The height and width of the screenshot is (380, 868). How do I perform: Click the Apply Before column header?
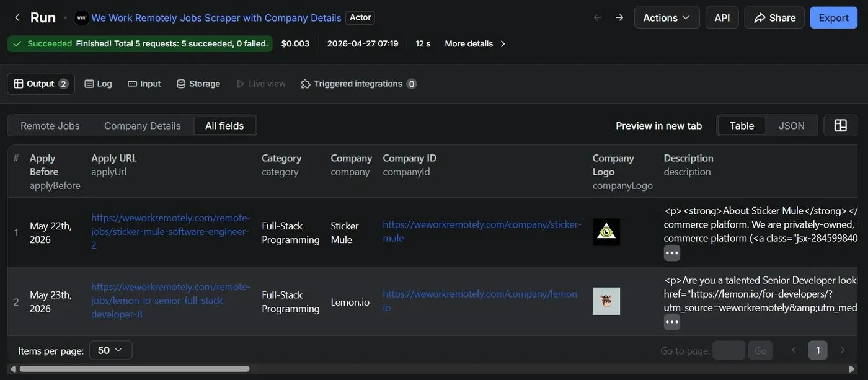click(x=55, y=171)
